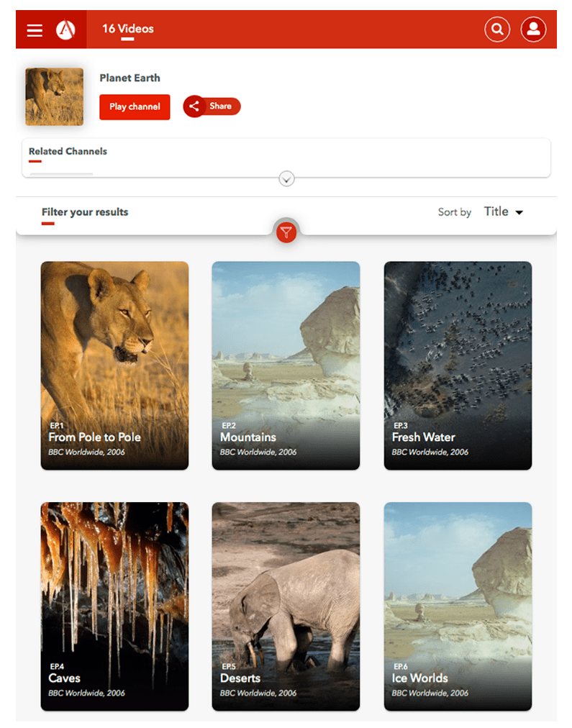Open the Deserts episode card
The width and height of the screenshot is (572, 728).
tap(286, 606)
